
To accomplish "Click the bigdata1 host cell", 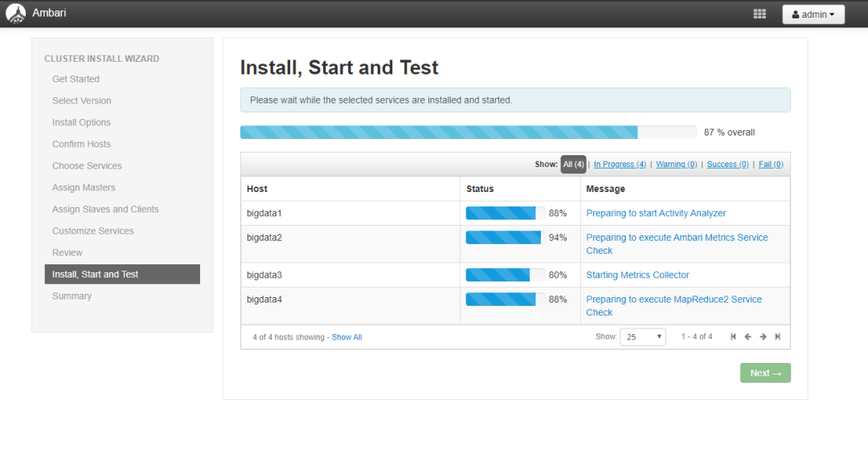I will coord(350,213).
